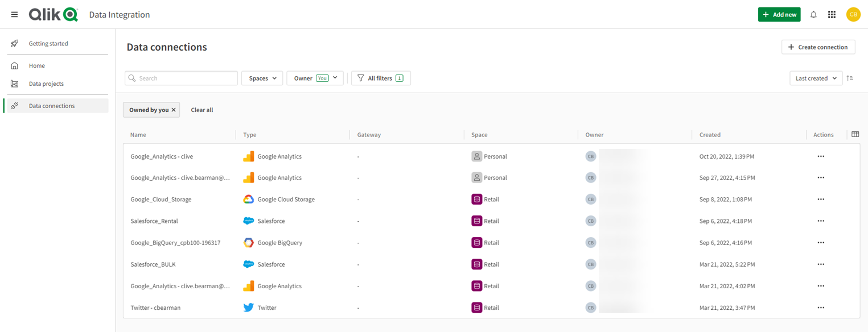
Task: Open Salesforce_Rental connection
Action: (154, 221)
